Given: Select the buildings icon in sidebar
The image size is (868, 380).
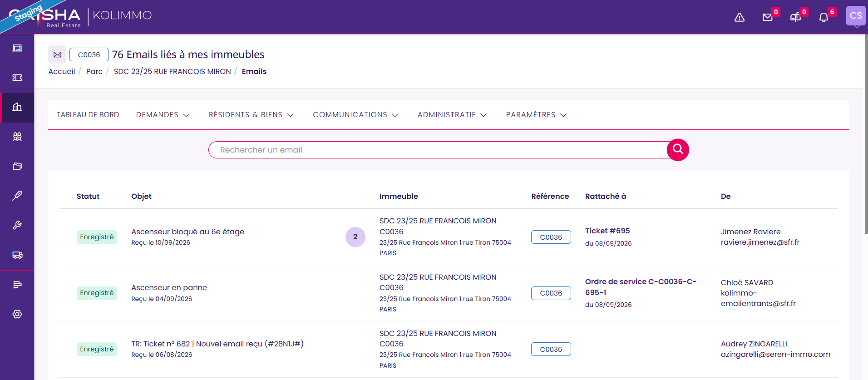Looking at the screenshot, I should tap(17, 107).
